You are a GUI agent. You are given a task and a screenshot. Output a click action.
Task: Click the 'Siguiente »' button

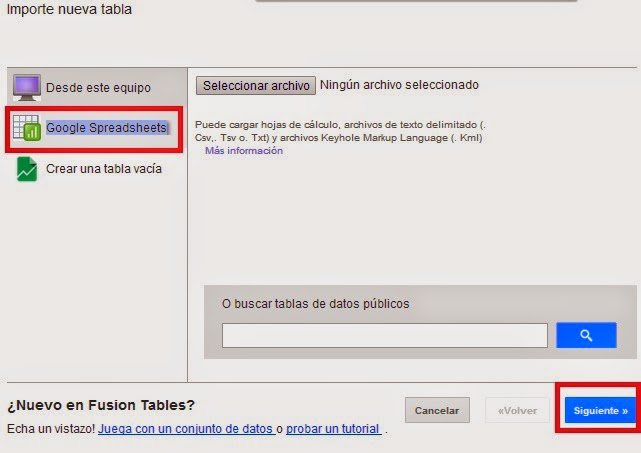coord(601,410)
